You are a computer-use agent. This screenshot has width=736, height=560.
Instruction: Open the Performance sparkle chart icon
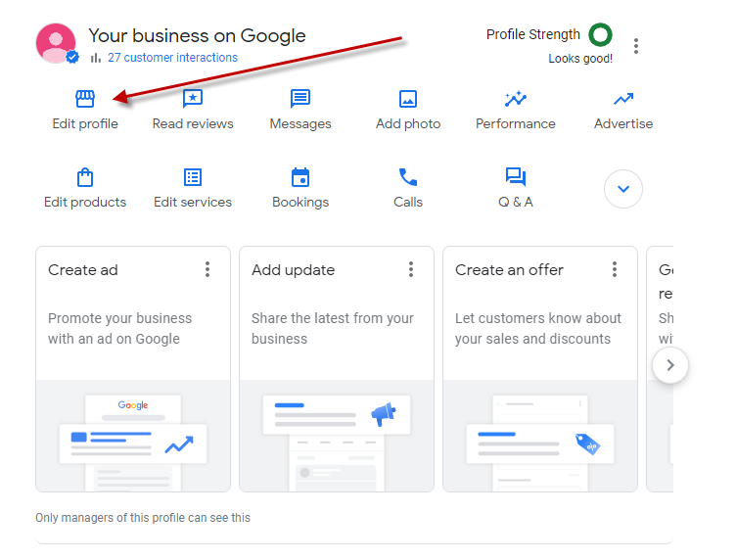coord(516,99)
